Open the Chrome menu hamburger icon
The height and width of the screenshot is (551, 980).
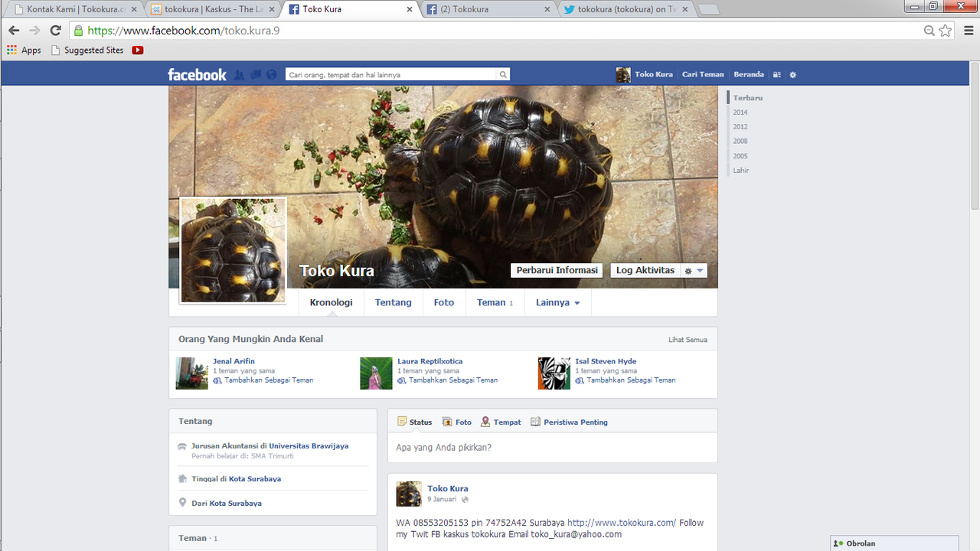coord(968,31)
